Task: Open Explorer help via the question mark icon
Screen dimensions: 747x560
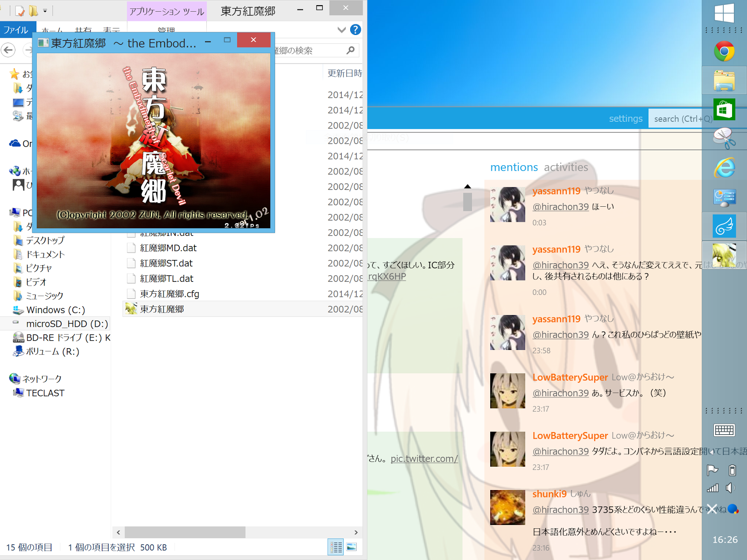Action: tap(356, 30)
